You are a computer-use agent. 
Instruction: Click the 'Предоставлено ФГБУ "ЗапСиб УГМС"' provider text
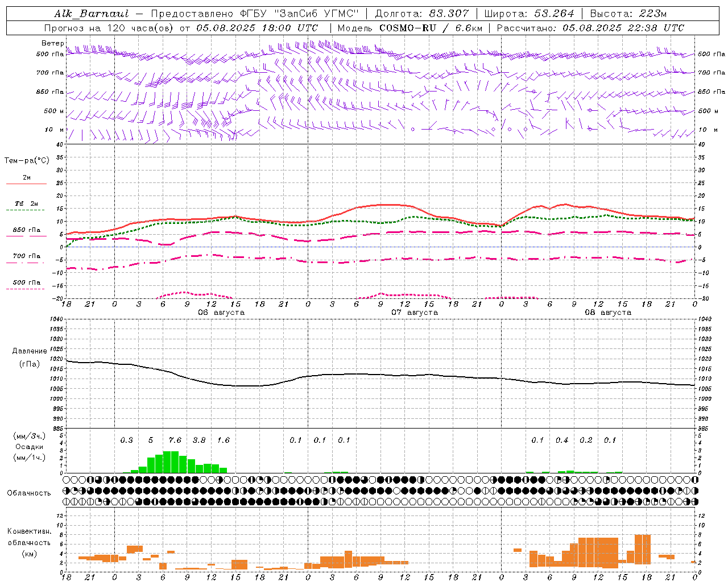pos(255,14)
